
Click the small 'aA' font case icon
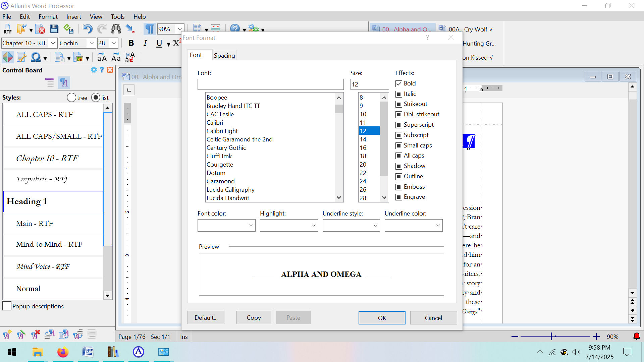pyautogui.click(x=102, y=57)
